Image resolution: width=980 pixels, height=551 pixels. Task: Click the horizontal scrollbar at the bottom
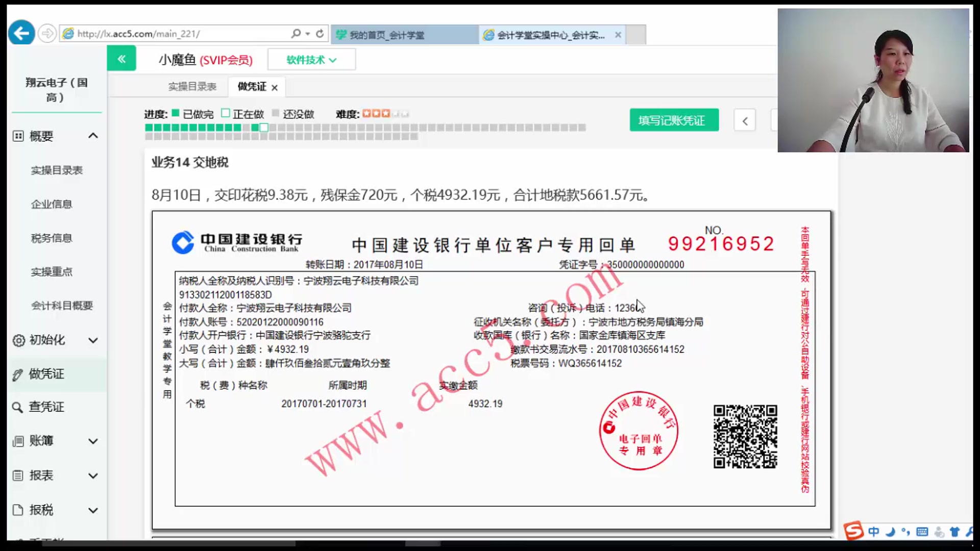point(168,543)
